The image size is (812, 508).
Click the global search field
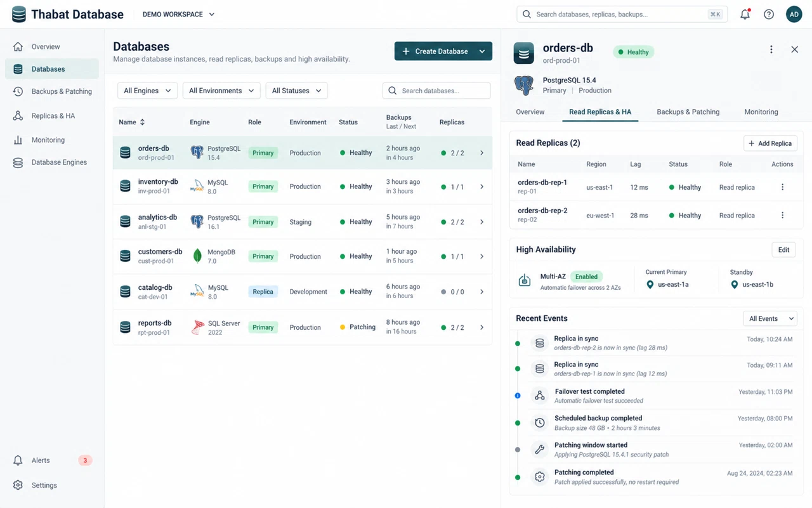click(x=622, y=14)
